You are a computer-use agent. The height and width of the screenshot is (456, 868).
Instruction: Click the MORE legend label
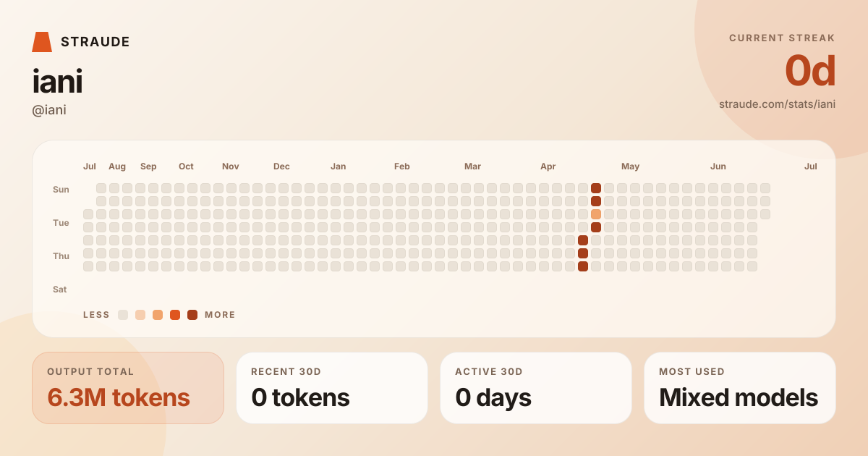pos(220,315)
